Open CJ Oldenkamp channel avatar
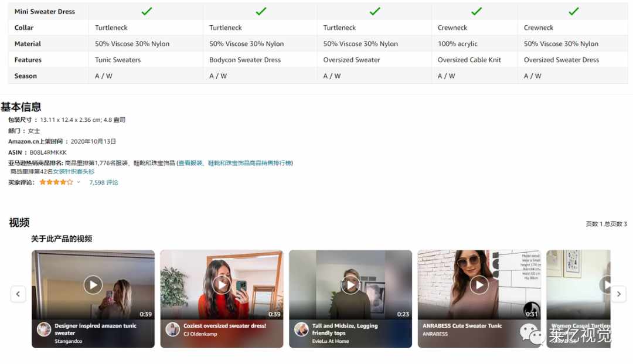This screenshot has width=633, height=364. (173, 329)
